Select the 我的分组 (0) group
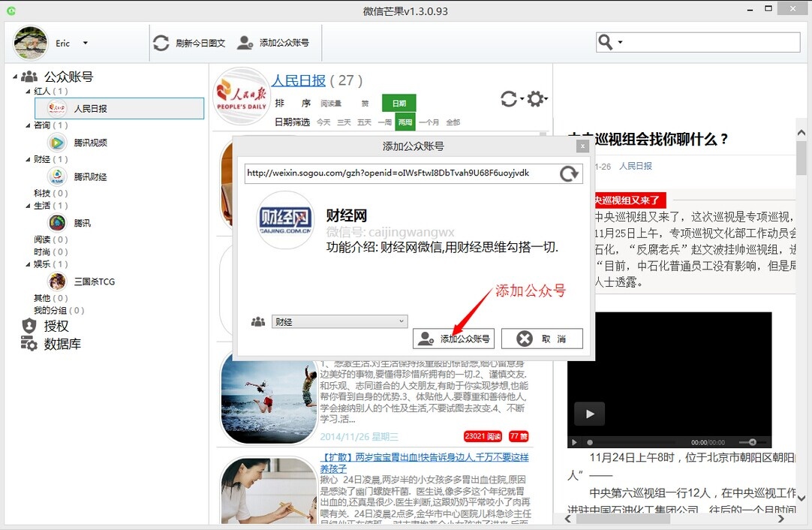 click(59, 310)
